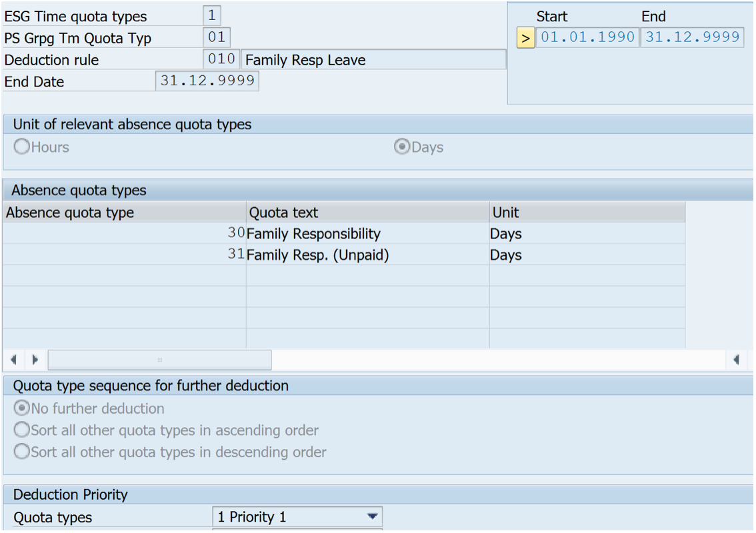The width and height of the screenshot is (756, 533).
Task: Click the ESG Time quota types field
Action: (x=212, y=15)
